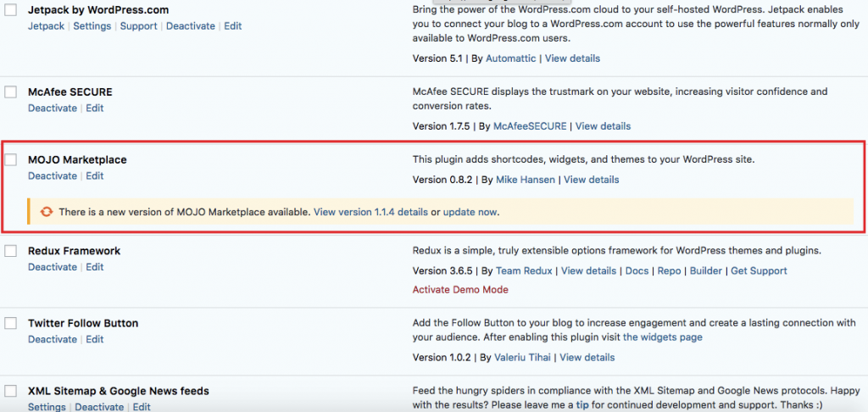The image size is (868, 412).
Task: Click the tip donation link
Action: point(581,405)
